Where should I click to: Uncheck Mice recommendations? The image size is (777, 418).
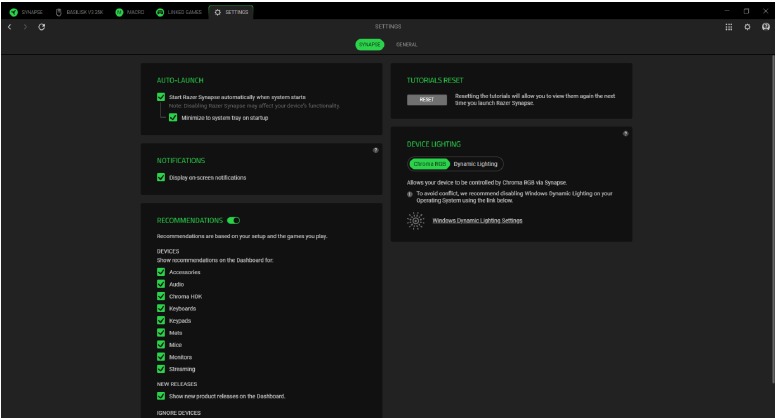161,344
